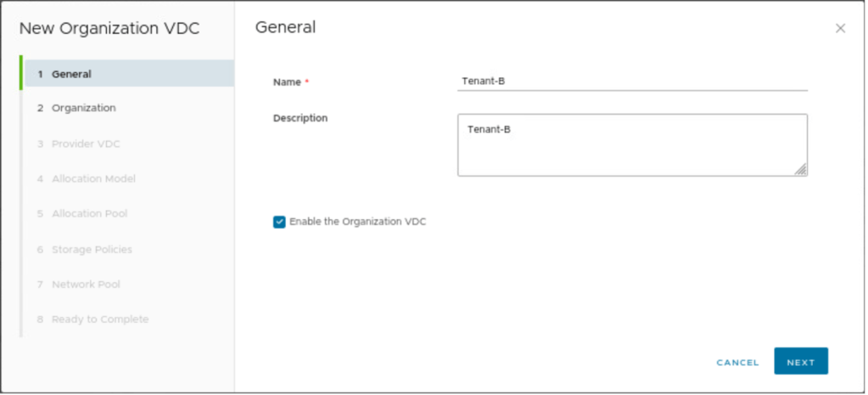The image size is (868, 395).
Task: Open step 4 Allocation Model
Action: 92,179
